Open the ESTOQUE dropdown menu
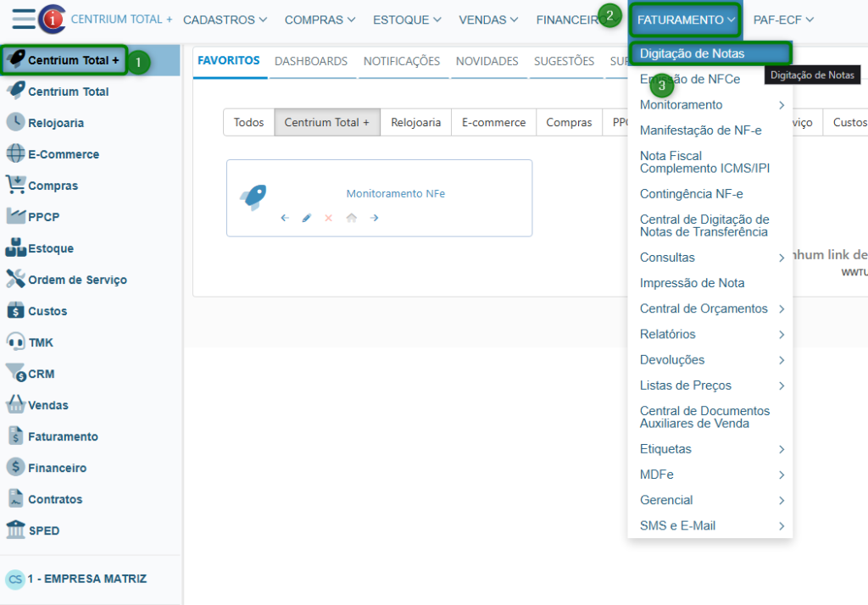 coord(407,19)
